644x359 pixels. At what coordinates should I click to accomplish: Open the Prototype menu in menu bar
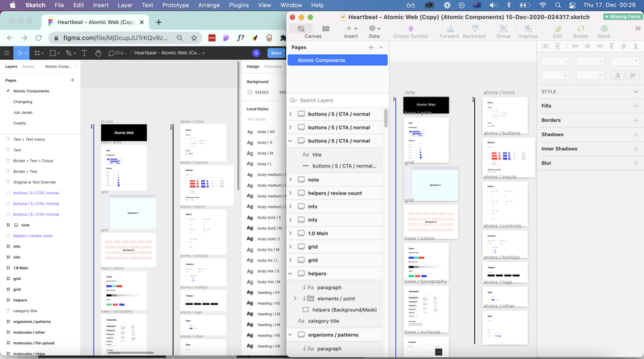[x=176, y=5]
